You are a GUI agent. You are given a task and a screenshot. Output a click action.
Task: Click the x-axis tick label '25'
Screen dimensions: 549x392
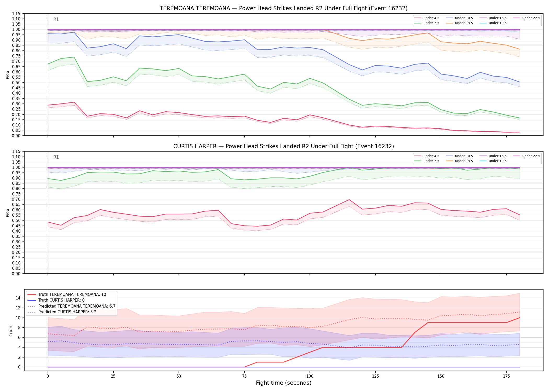[113, 376]
